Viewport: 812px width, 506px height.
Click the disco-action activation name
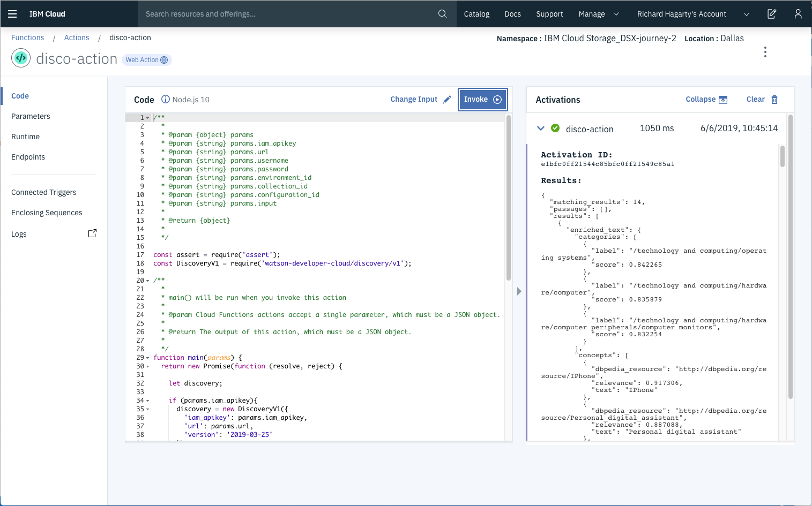590,129
